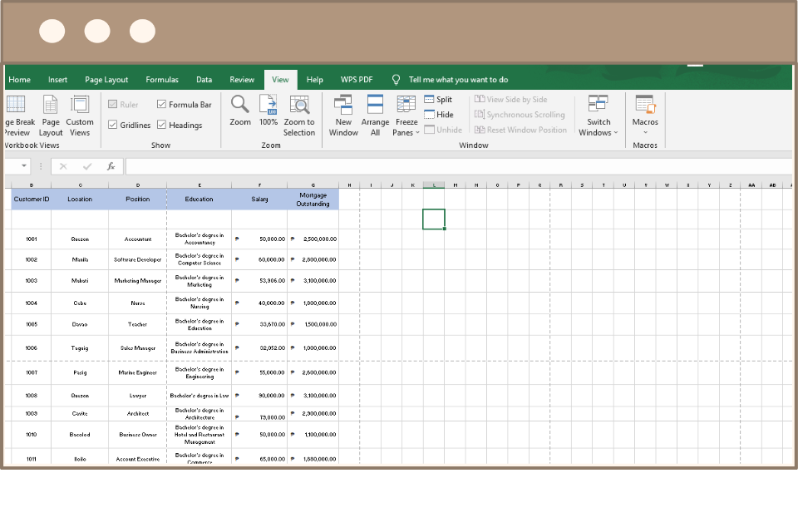Screen dimensions: 798x532
Task: Select the Customer ID header cell
Action: [x=31, y=199]
